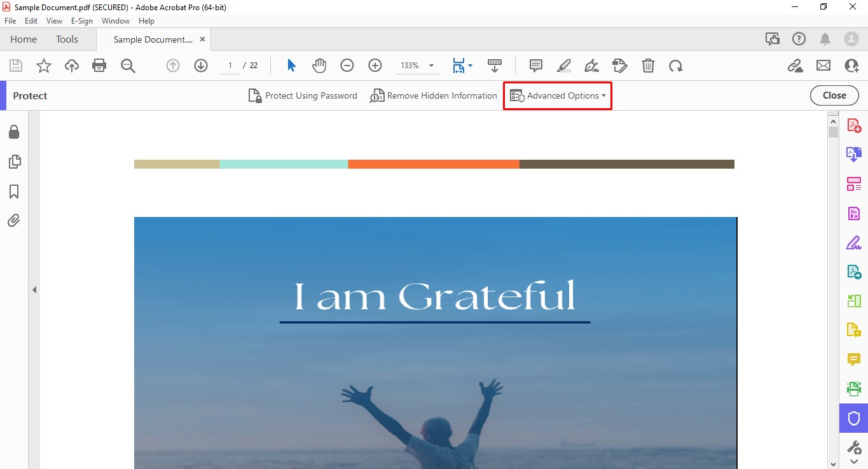Image resolution: width=868 pixels, height=469 pixels.
Task: Share a link to this file
Action: point(795,66)
